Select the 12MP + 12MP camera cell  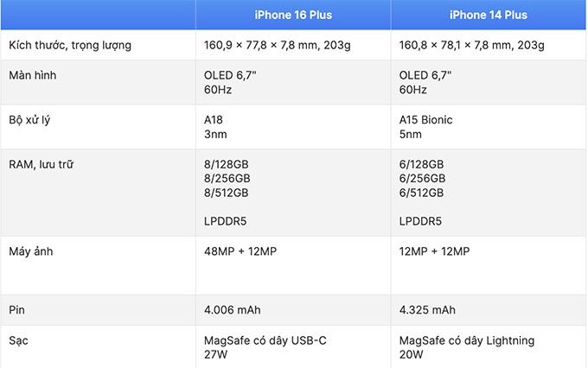pos(434,251)
